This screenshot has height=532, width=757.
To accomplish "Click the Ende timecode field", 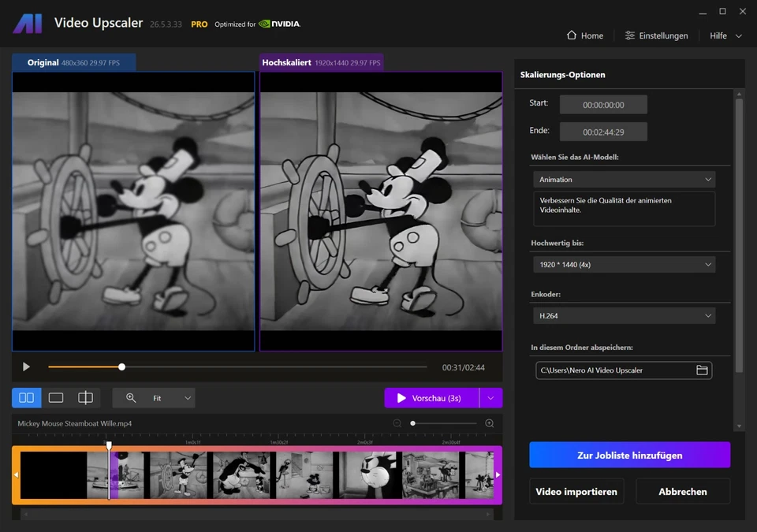I will tap(603, 131).
